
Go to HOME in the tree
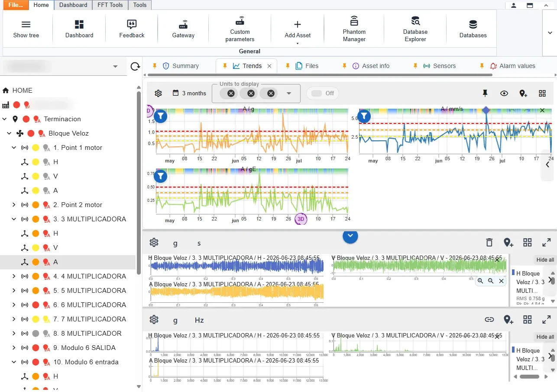(x=22, y=91)
